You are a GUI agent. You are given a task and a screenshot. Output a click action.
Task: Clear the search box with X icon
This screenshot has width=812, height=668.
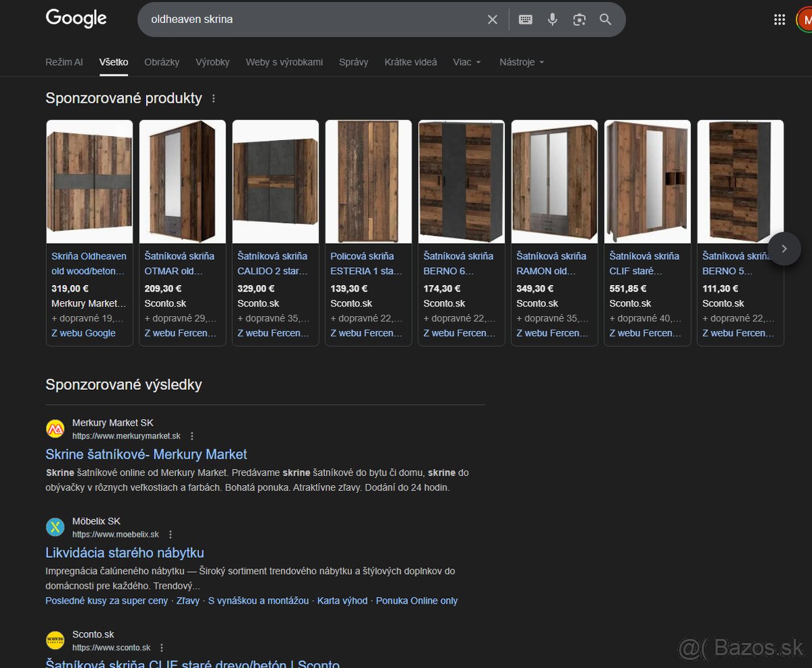[x=493, y=20]
